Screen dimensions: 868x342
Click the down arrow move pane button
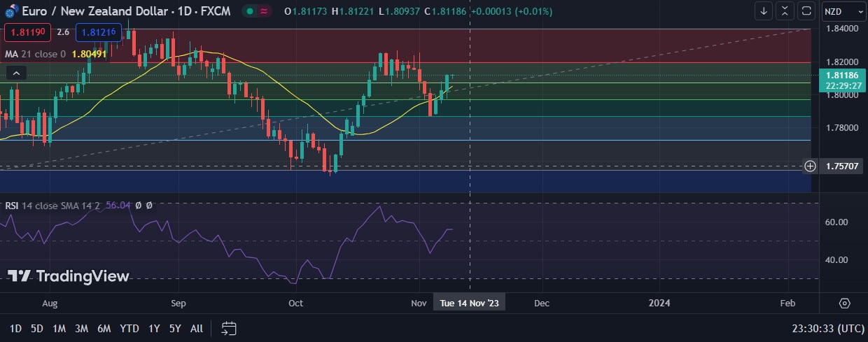click(x=764, y=11)
